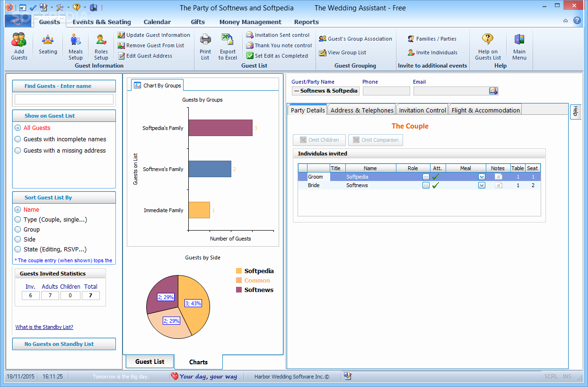Click the email icon beside Email field
588x387 pixels.
(493, 91)
